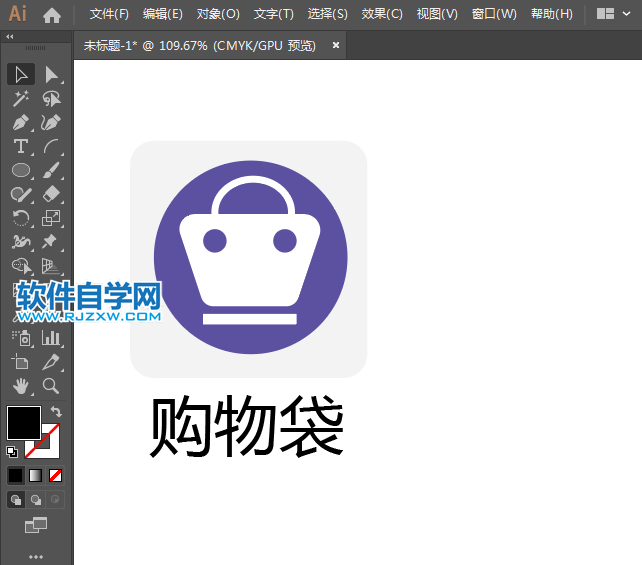
Task: Open Edit Toolbar three dots
Action: pyautogui.click(x=36, y=557)
